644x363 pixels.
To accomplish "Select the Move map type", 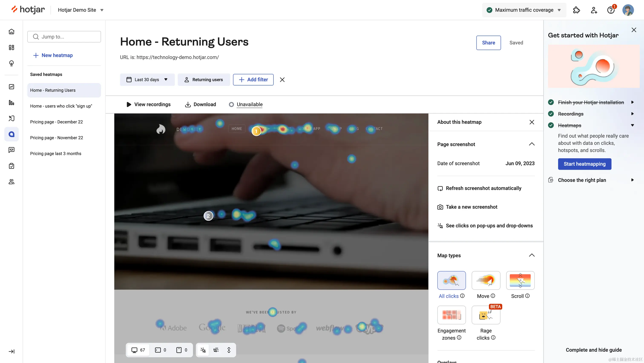I will tap(486, 281).
